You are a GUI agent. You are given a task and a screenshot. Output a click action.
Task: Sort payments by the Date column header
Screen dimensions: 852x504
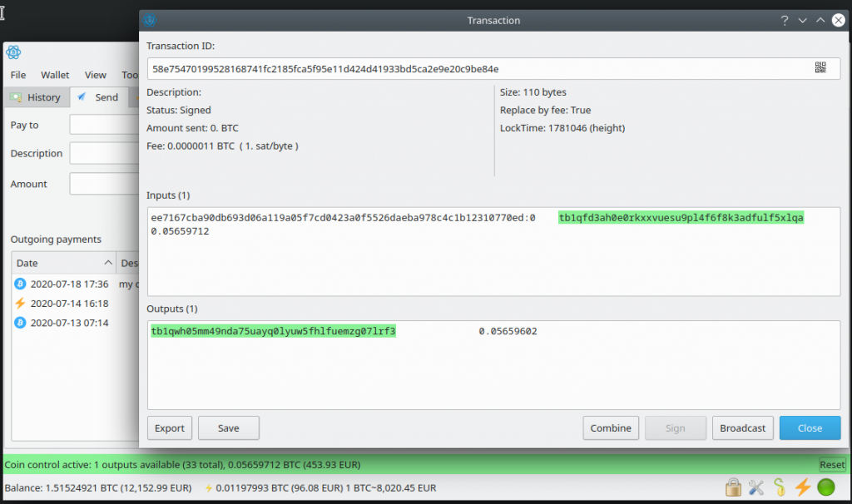pos(63,263)
